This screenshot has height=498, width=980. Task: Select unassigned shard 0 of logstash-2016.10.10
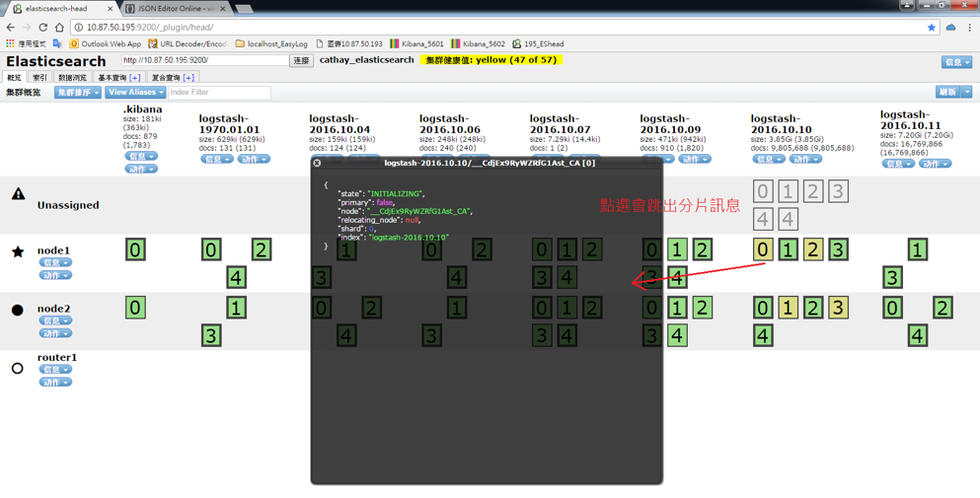762,191
